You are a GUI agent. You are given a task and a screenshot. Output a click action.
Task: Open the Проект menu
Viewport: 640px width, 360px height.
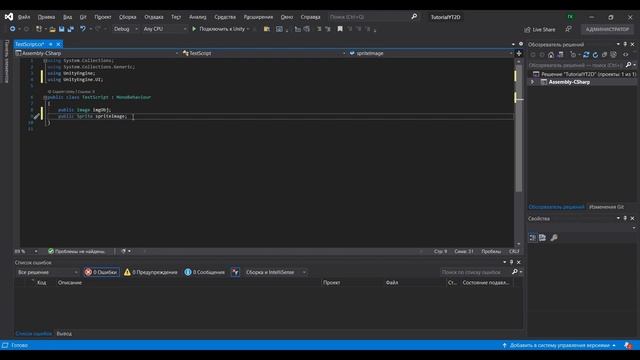pyautogui.click(x=103, y=17)
